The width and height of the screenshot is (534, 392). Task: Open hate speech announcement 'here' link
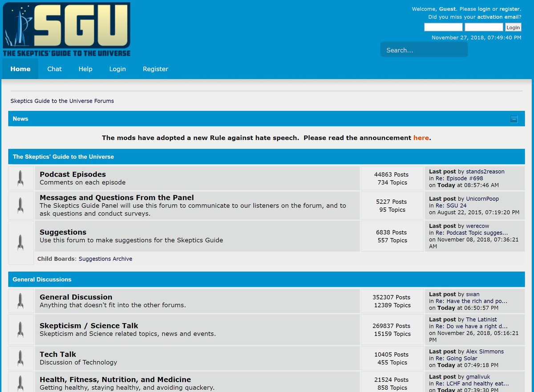click(x=421, y=138)
